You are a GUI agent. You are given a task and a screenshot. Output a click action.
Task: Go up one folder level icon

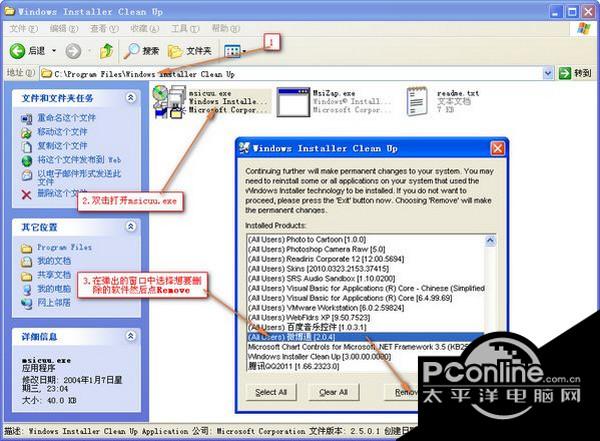pyautogui.click(x=106, y=51)
